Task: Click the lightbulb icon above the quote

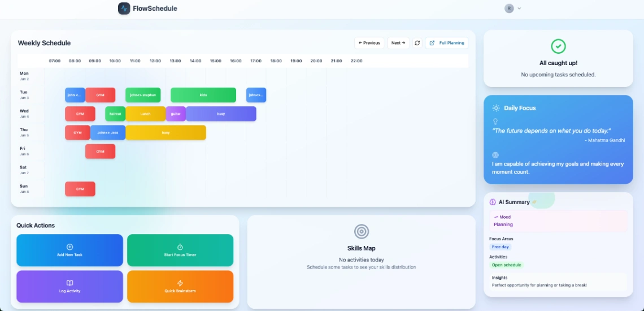Action: tap(495, 122)
